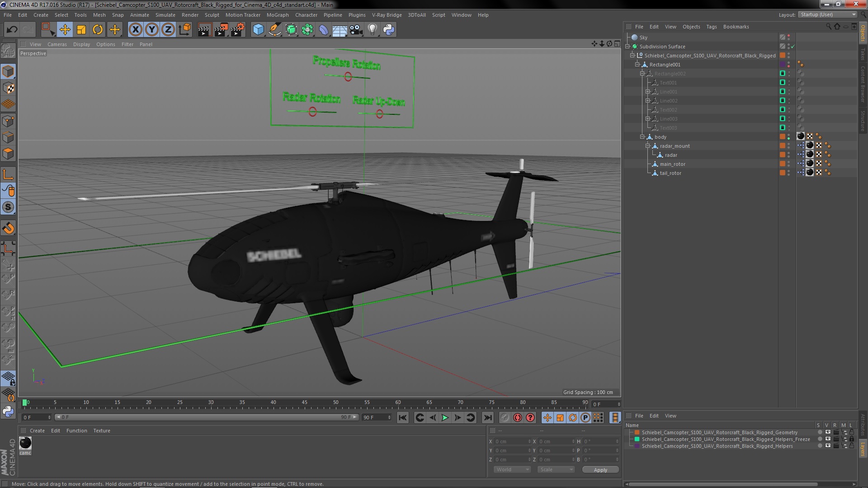The height and width of the screenshot is (488, 868).
Task: Click Apply coordinates button
Action: click(600, 470)
